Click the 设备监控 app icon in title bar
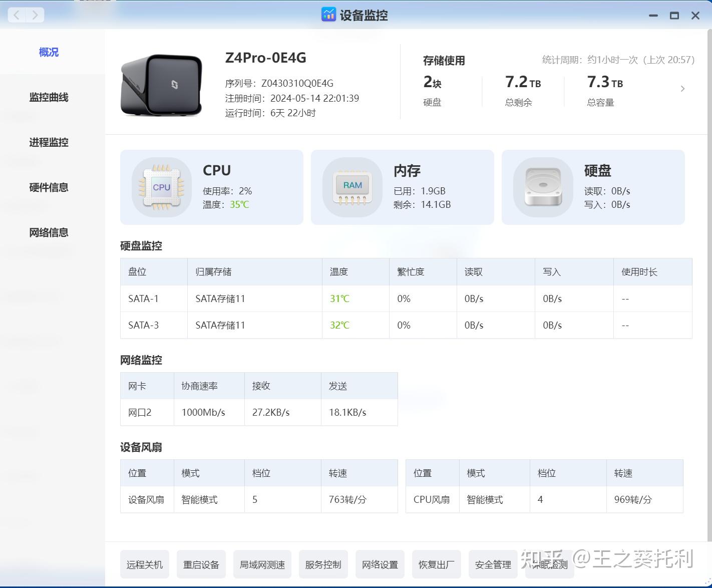The image size is (712, 588). [x=328, y=15]
